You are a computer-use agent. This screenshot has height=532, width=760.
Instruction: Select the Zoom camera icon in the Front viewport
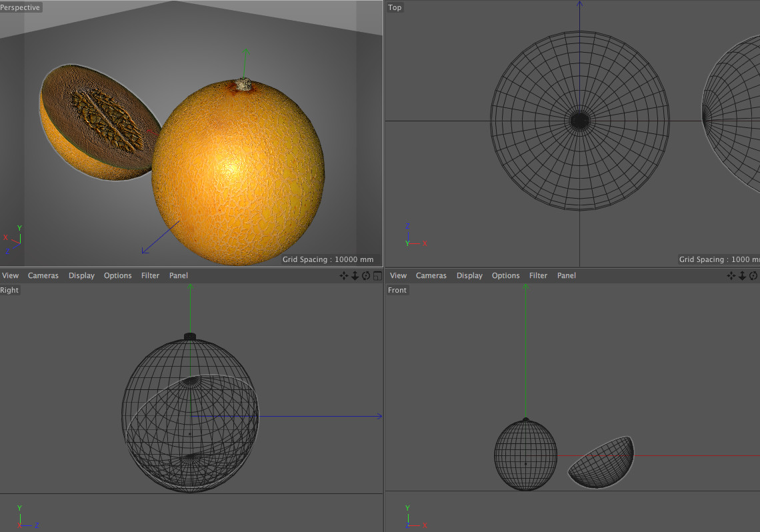(742, 275)
